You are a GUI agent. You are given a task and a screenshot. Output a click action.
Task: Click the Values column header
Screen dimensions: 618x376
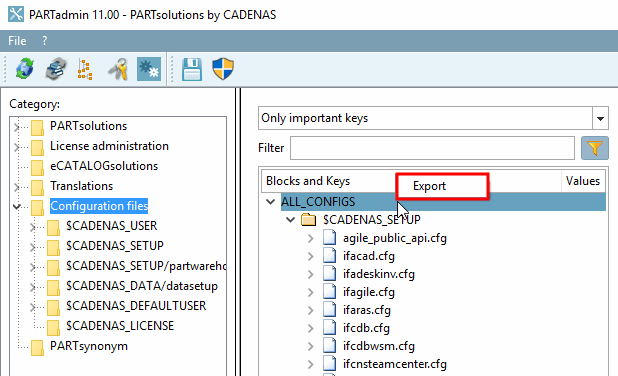583,181
